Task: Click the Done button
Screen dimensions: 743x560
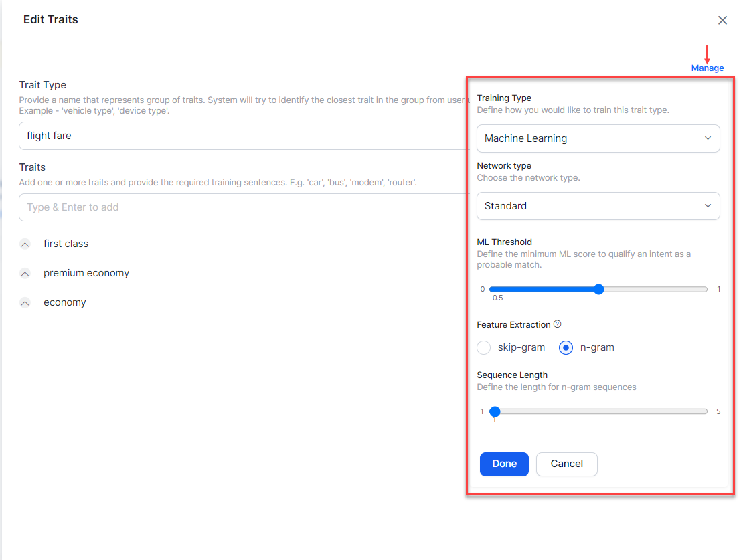Action: coord(504,464)
